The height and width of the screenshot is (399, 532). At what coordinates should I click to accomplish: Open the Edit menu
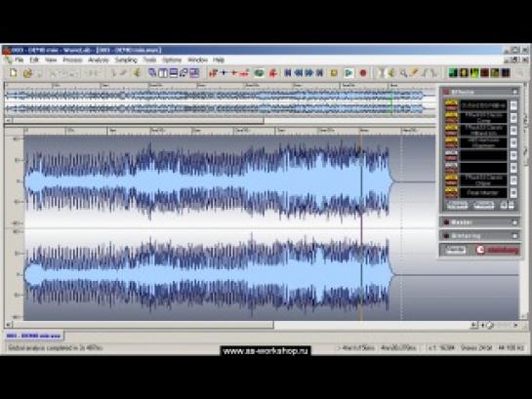34,60
